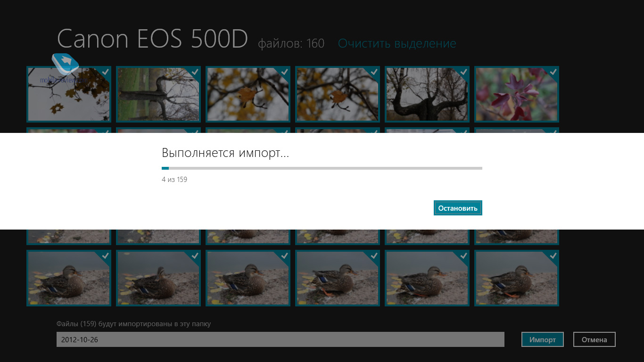Viewport: 644px width, 362px height.
Task: Click the folder name field showing 2012-10-26
Action: pyautogui.click(x=281, y=339)
